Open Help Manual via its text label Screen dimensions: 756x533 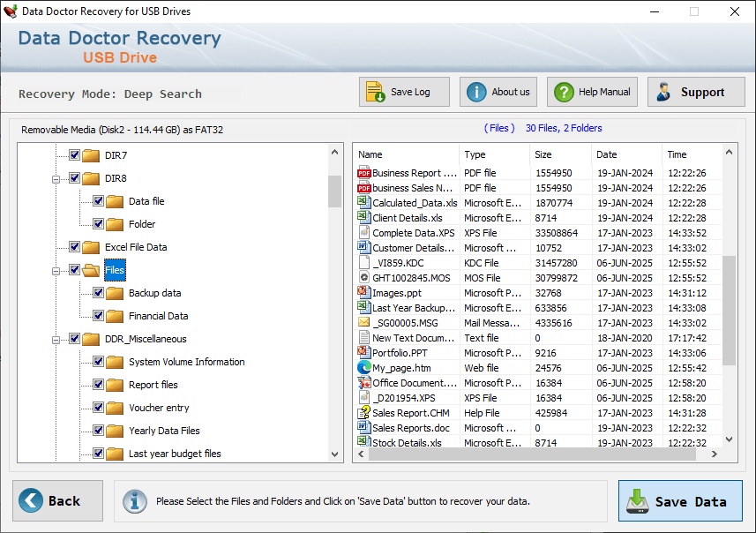[604, 92]
